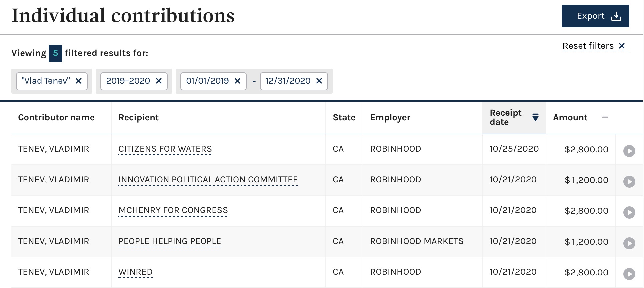Clear the 01/01/2019 start date filter
The width and height of the screenshot is (644, 288).
coord(238,81)
